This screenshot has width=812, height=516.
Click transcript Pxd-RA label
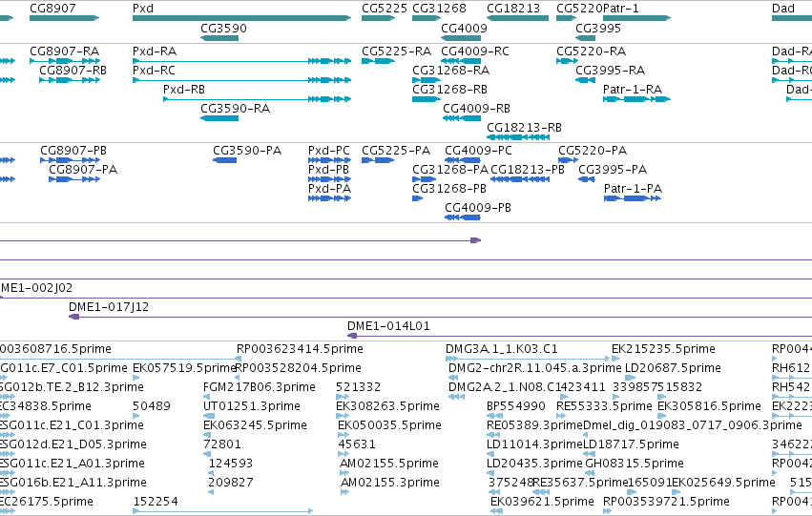[155, 52]
